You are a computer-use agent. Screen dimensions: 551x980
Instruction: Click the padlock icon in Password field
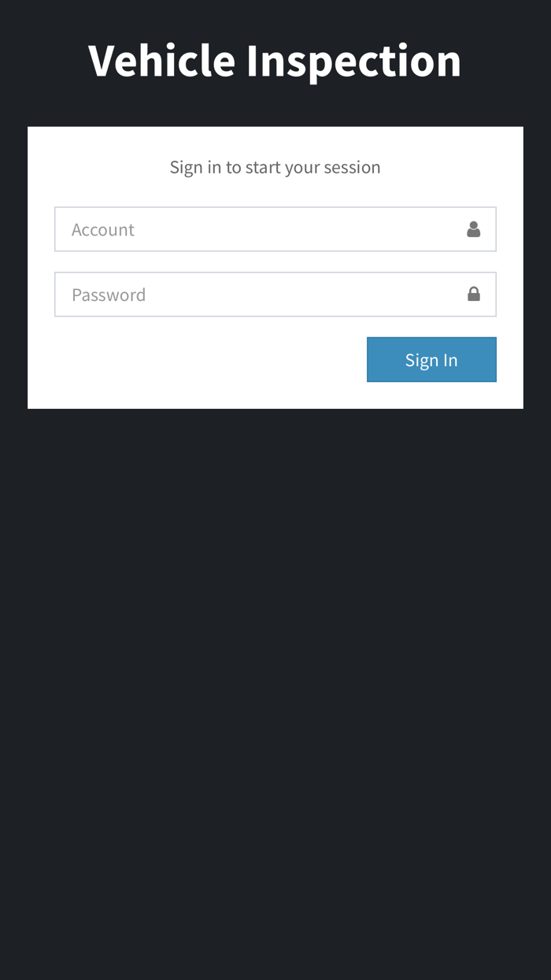coord(473,294)
